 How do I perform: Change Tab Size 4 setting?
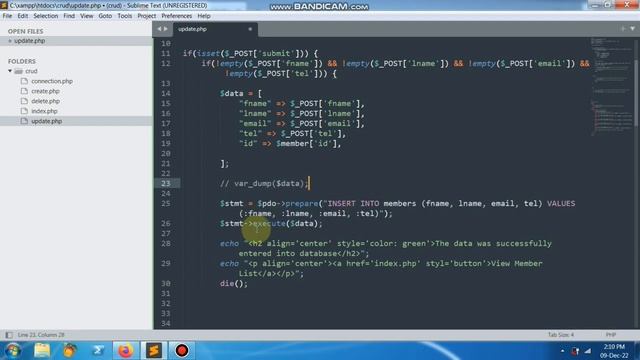coord(560,335)
